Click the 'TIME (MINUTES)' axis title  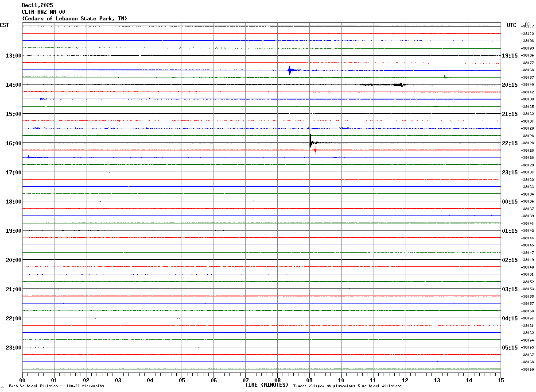click(267, 385)
